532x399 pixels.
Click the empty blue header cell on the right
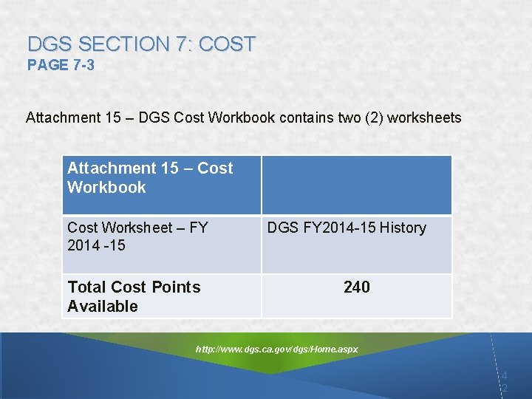coord(357,185)
